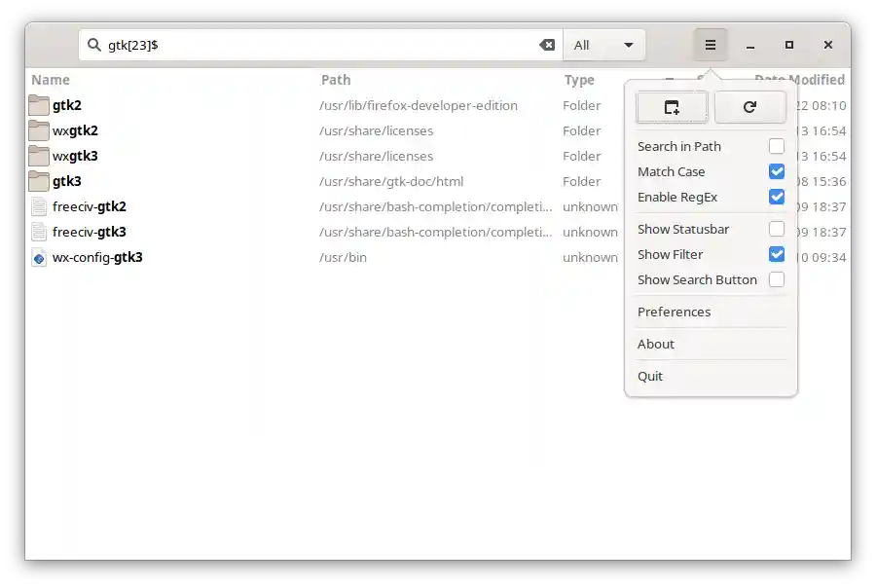Image resolution: width=876 pixels, height=588 pixels.
Task: Click the refresh database button
Action: (749, 107)
